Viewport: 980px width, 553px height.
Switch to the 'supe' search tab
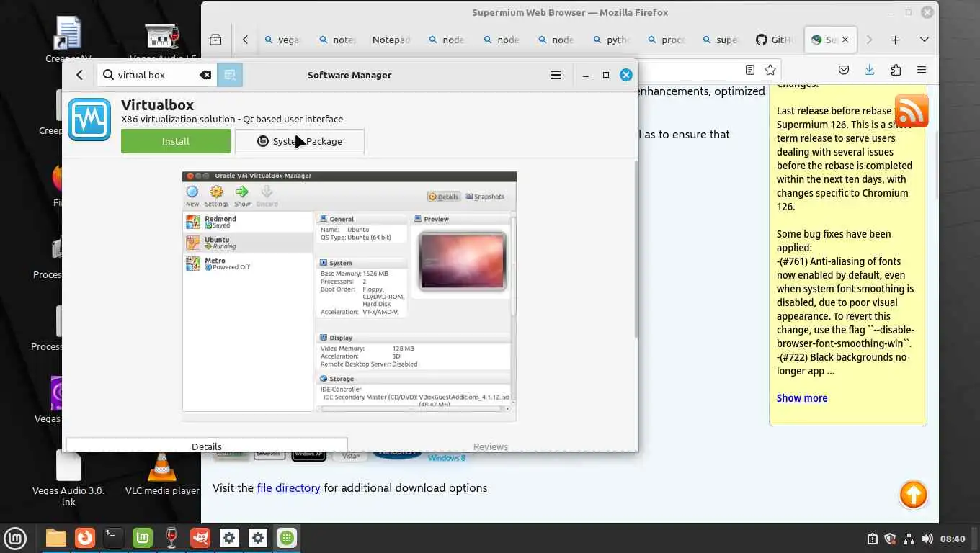coord(721,40)
